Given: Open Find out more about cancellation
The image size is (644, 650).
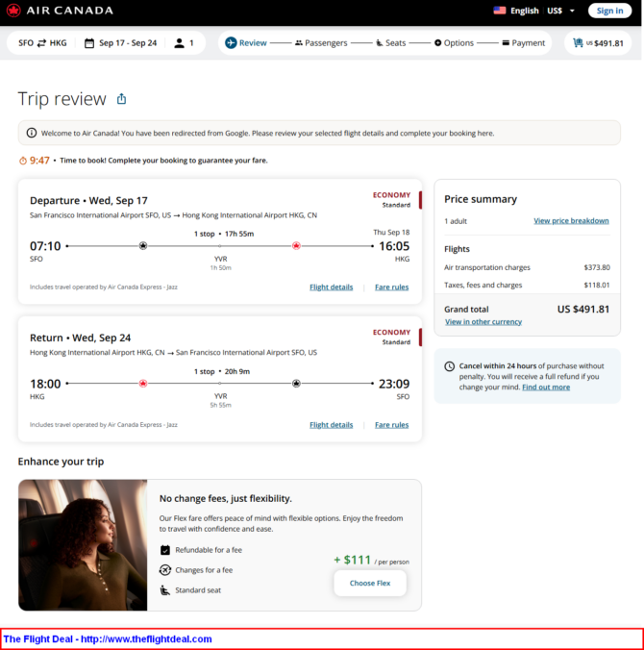Looking at the screenshot, I should [546, 387].
